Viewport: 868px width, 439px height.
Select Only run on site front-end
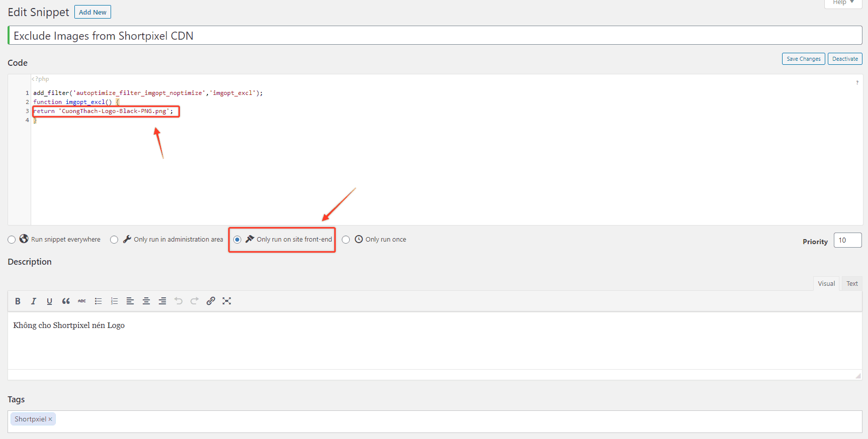(x=237, y=240)
